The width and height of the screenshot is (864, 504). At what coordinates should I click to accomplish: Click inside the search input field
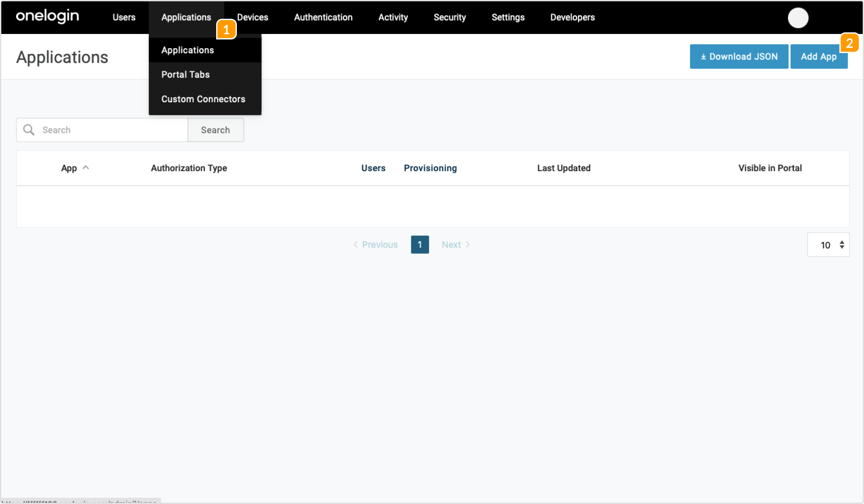[103, 130]
